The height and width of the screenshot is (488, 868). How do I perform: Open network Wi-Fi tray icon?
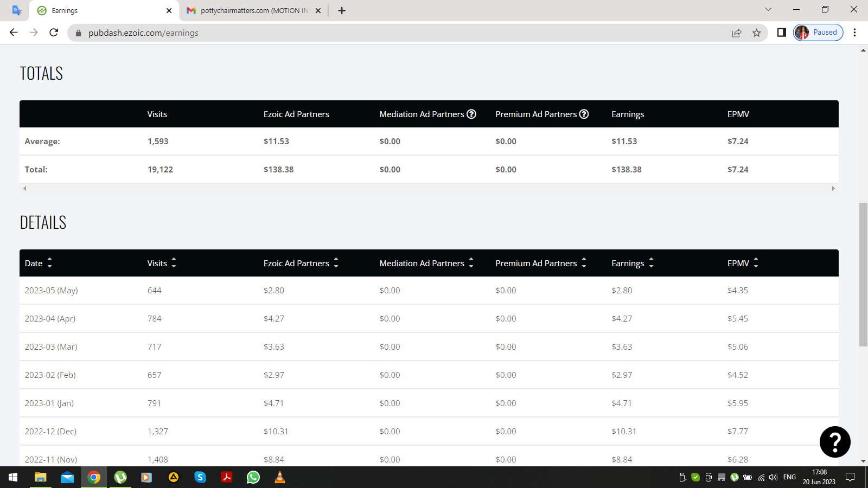(761, 477)
